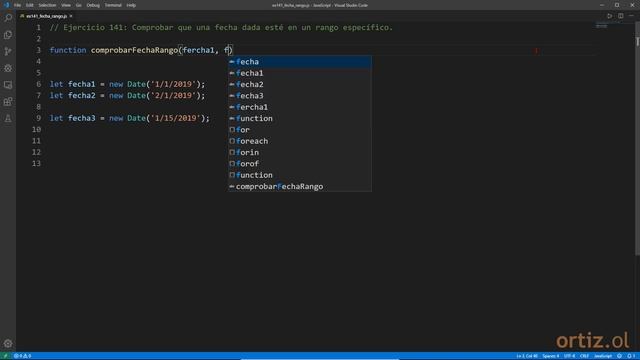Choose the 'forin' snippet suggestion
This screenshot has width=640, height=360.
pos(300,152)
